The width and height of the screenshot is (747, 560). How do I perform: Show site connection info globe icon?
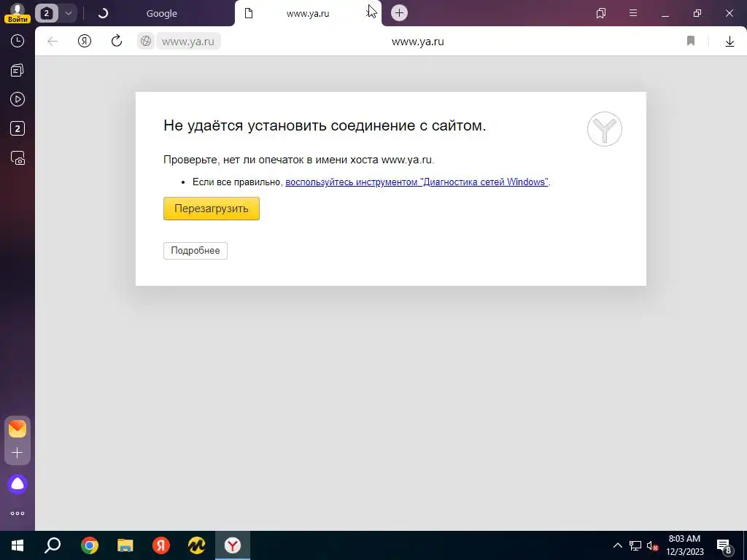(146, 42)
